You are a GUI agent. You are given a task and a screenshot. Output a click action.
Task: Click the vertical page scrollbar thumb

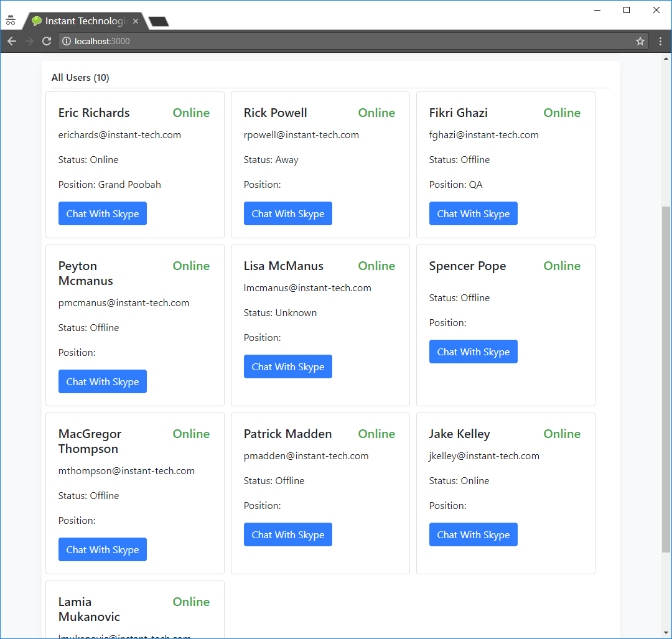click(666, 380)
